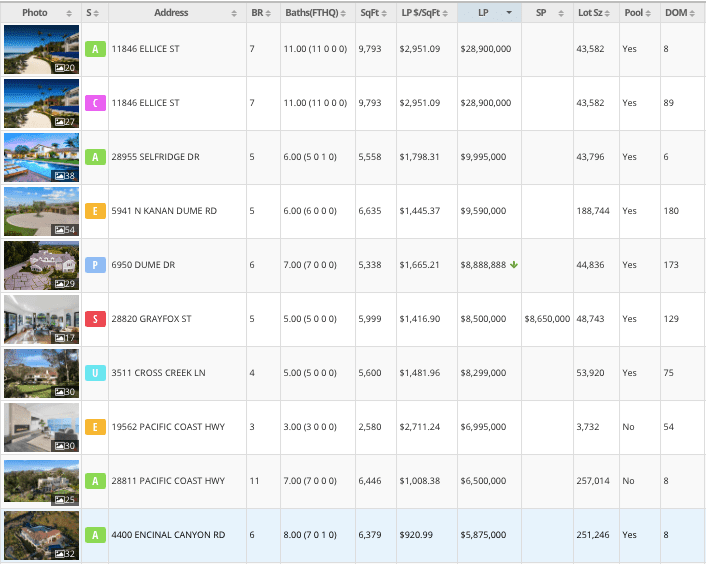Image resolution: width=706 pixels, height=564 pixels.
Task: Click the address 28955 SELFRIDGE DR
Action: [155, 157]
